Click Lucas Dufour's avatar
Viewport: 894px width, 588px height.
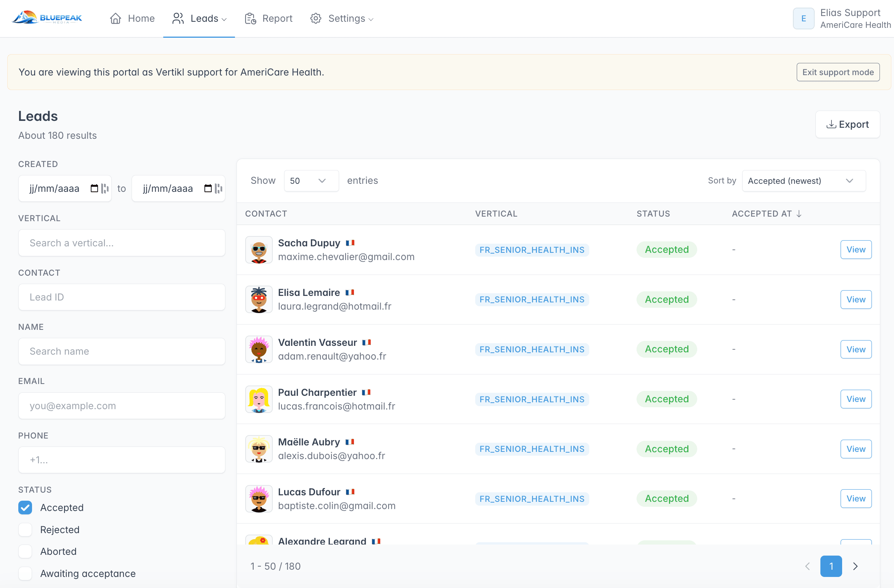point(259,499)
